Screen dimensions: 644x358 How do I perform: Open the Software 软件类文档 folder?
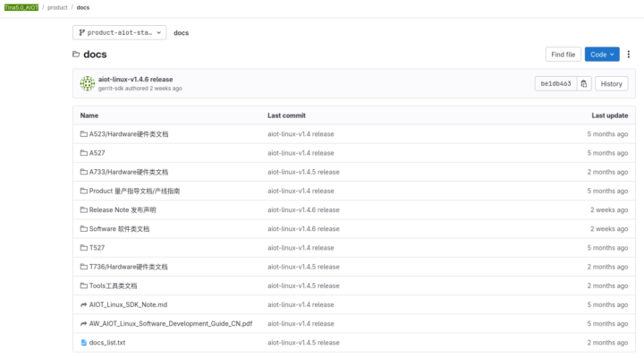(119, 229)
